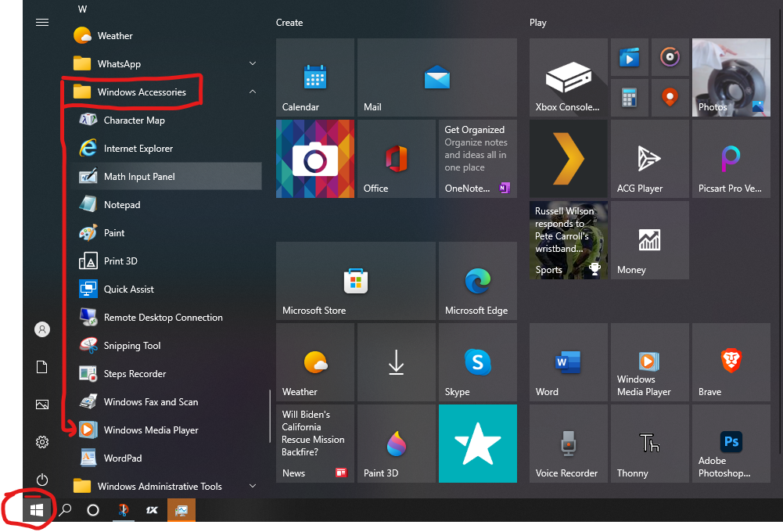This screenshot has height=532, width=783.
Task: Open the Photos live tile
Action: click(731, 77)
